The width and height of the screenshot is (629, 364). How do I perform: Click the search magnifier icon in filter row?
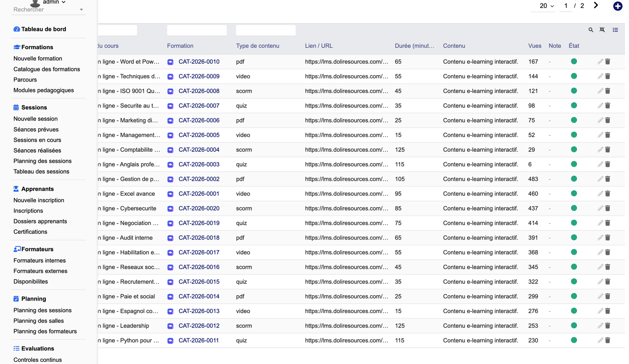(591, 30)
